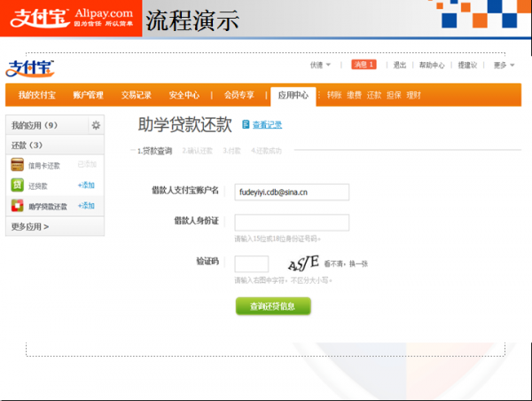
Task: Open the 交易记录 tab
Action: (137, 95)
